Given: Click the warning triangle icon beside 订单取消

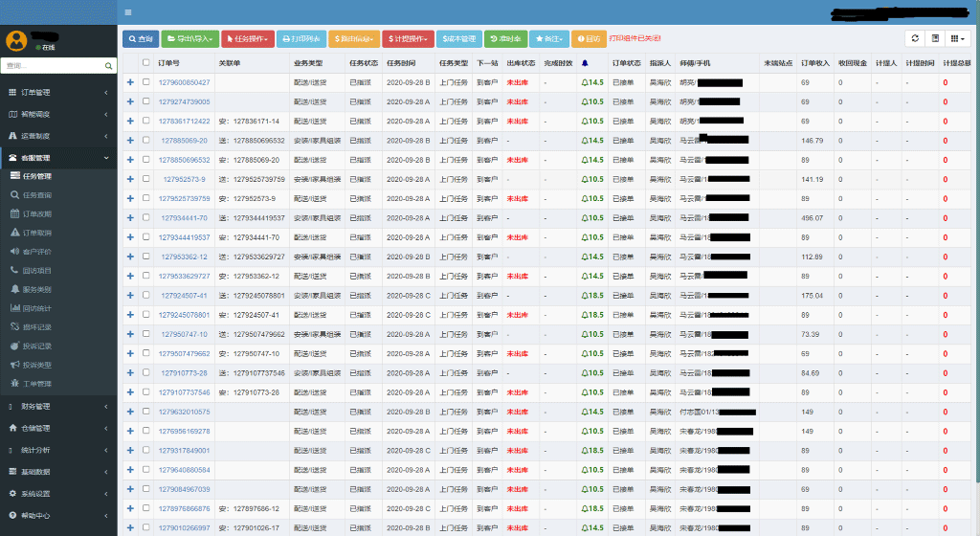Looking at the screenshot, I should [x=15, y=233].
